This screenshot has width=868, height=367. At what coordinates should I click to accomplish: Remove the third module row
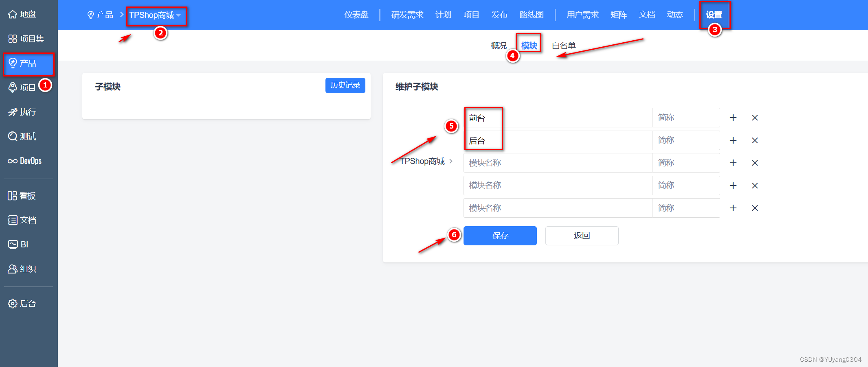755,163
